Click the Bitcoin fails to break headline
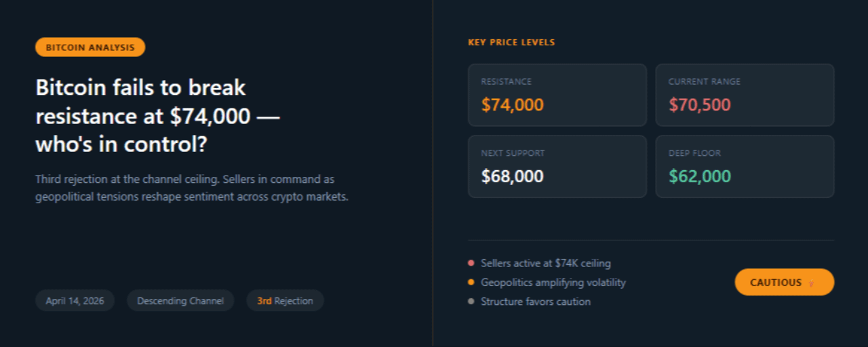 (x=157, y=116)
